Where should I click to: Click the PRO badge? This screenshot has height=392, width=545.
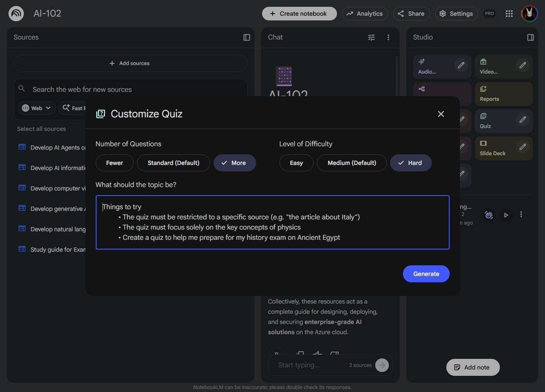(x=490, y=14)
